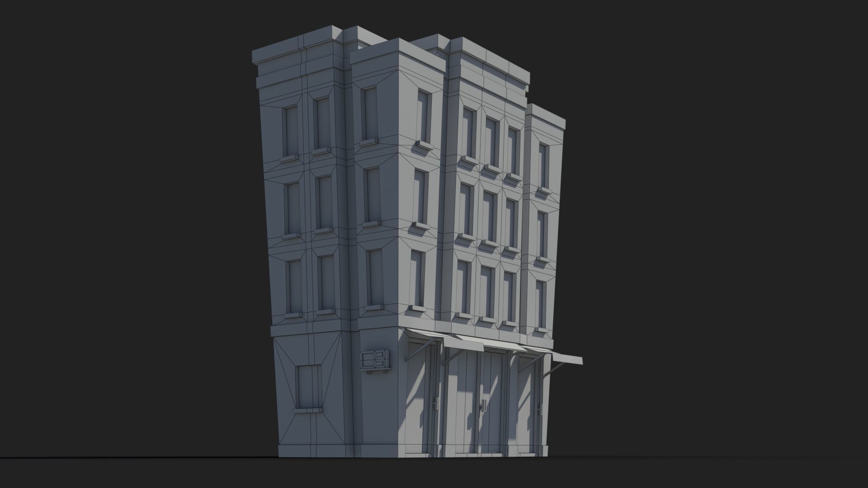The width and height of the screenshot is (868, 488).
Task: Click the center double door handles
Action: [483, 405]
